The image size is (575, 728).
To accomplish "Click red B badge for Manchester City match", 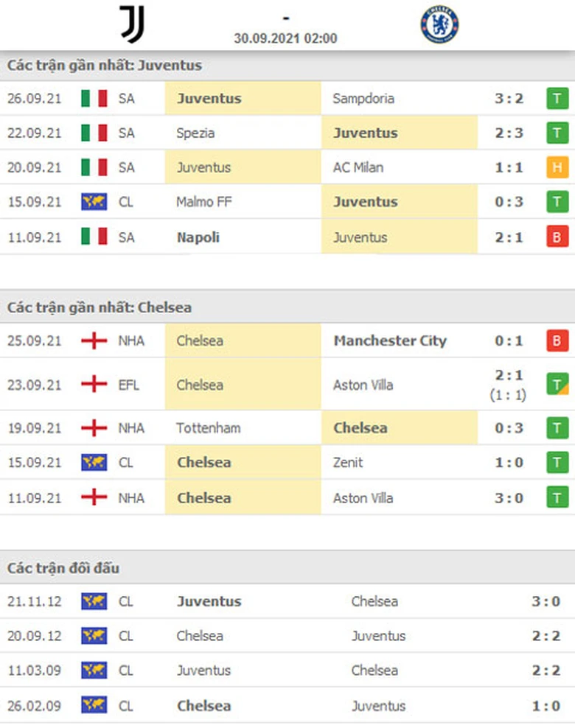I will tap(557, 340).
